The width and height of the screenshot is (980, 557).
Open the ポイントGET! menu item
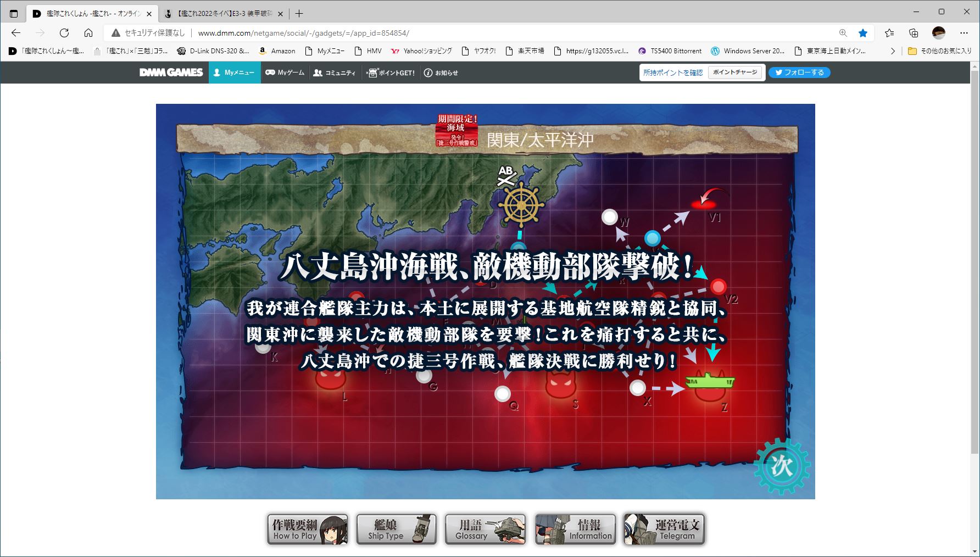click(391, 73)
